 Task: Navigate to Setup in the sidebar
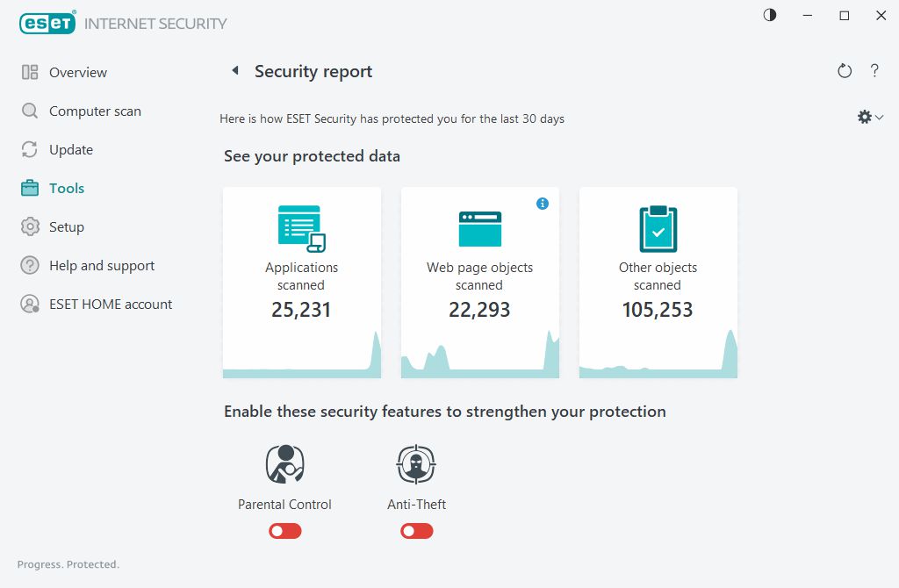67,227
